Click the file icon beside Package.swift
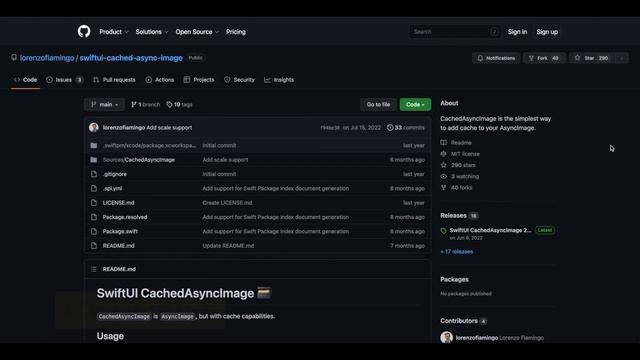 [94, 231]
